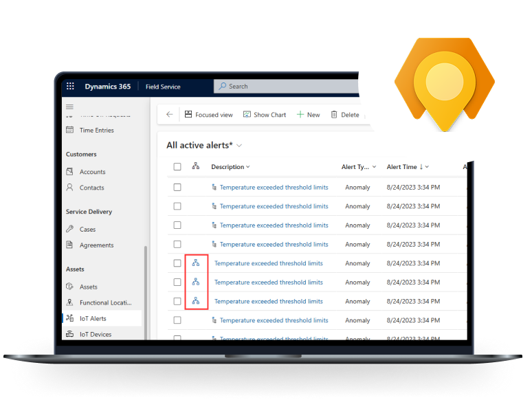Open the Description column dropdown
The width and height of the screenshot is (532, 400).
pos(248,167)
